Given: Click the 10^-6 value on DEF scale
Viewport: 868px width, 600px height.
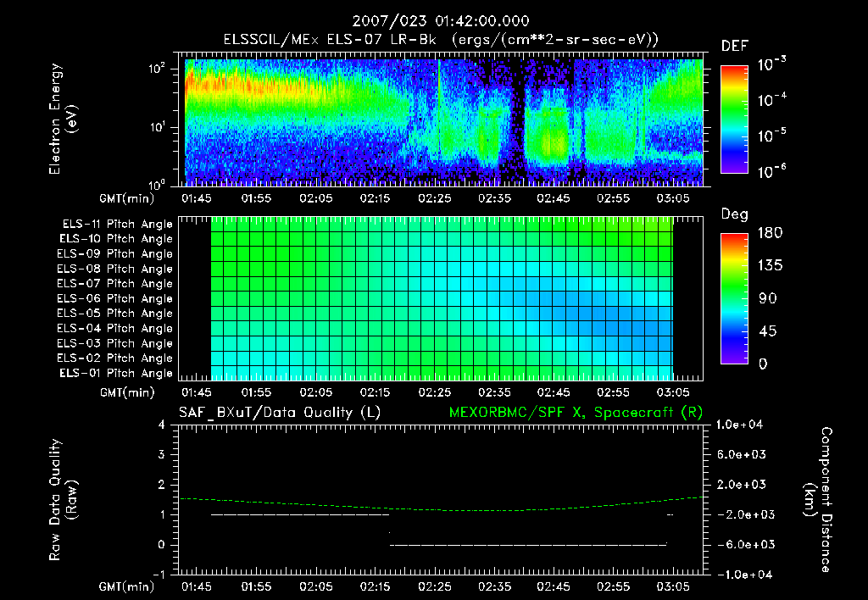Looking at the screenshot, I should coord(771,171).
